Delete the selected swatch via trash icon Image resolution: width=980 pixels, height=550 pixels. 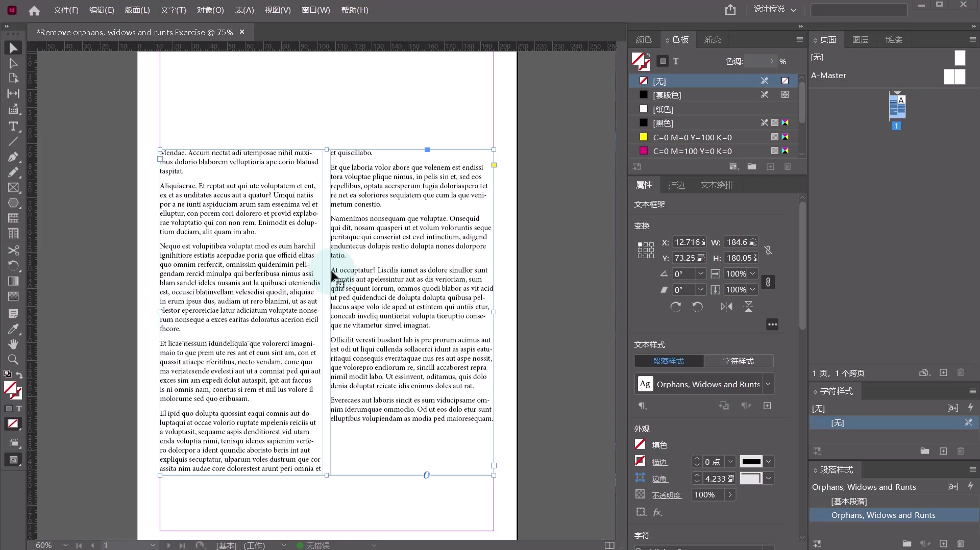(788, 166)
